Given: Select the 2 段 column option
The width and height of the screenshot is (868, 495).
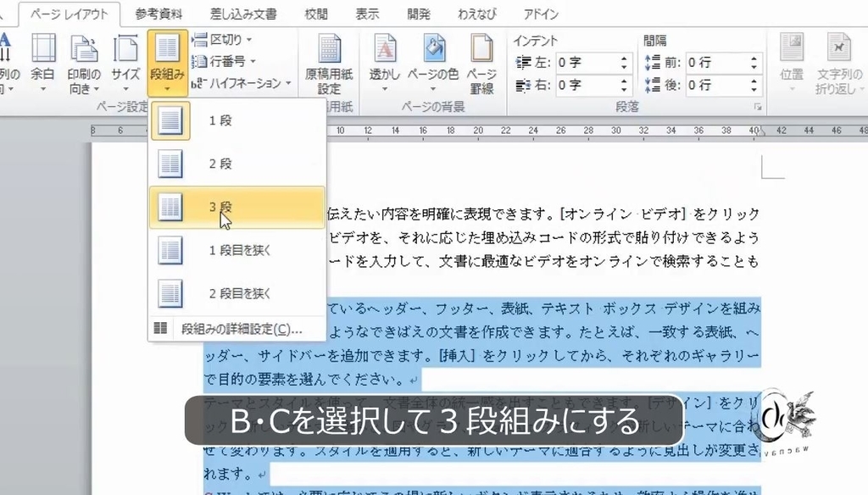Looking at the screenshot, I should click(237, 164).
